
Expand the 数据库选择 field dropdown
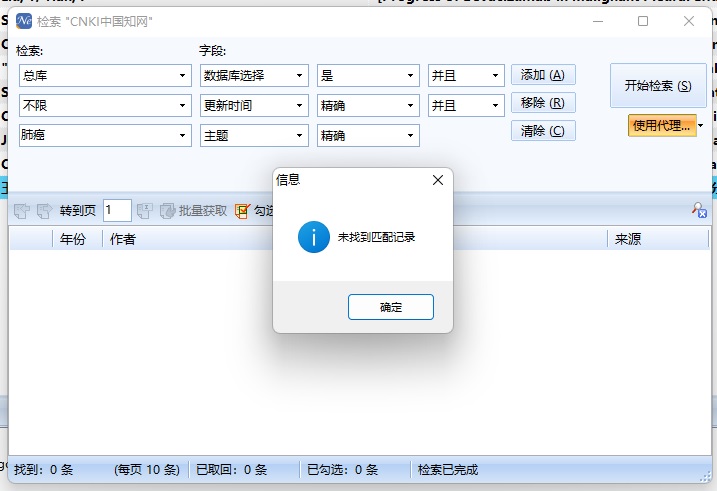[x=299, y=76]
